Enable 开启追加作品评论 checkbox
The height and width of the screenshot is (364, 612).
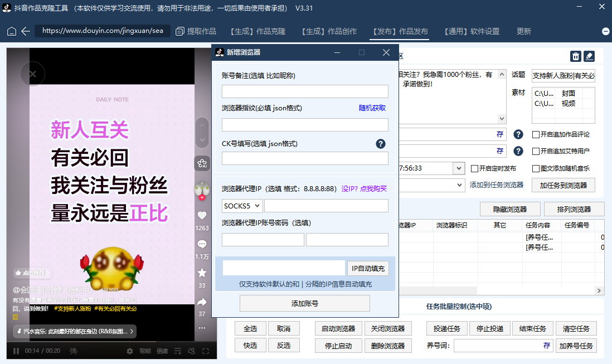536,134
